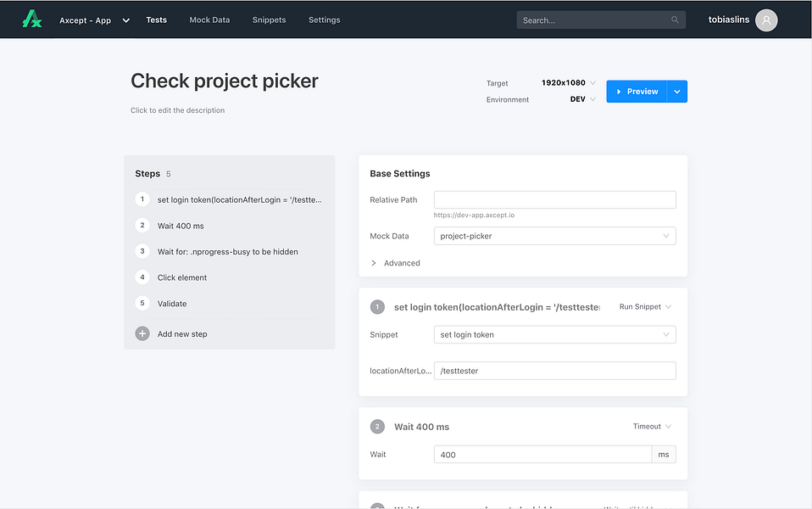This screenshot has height=509, width=812.
Task: Select step 5 Validate number circle
Action: pyautogui.click(x=142, y=303)
